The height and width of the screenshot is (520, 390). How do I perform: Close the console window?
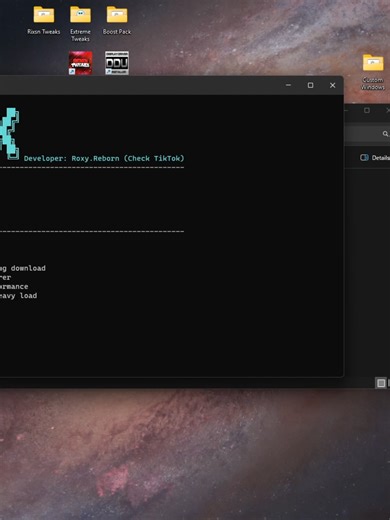[x=332, y=85]
